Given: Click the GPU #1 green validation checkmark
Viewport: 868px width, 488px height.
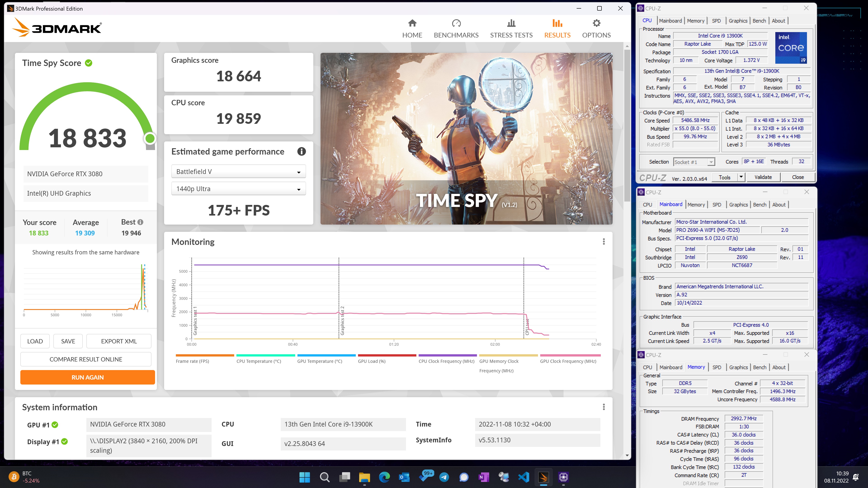Looking at the screenshot, I should click(x=55, y=425).
